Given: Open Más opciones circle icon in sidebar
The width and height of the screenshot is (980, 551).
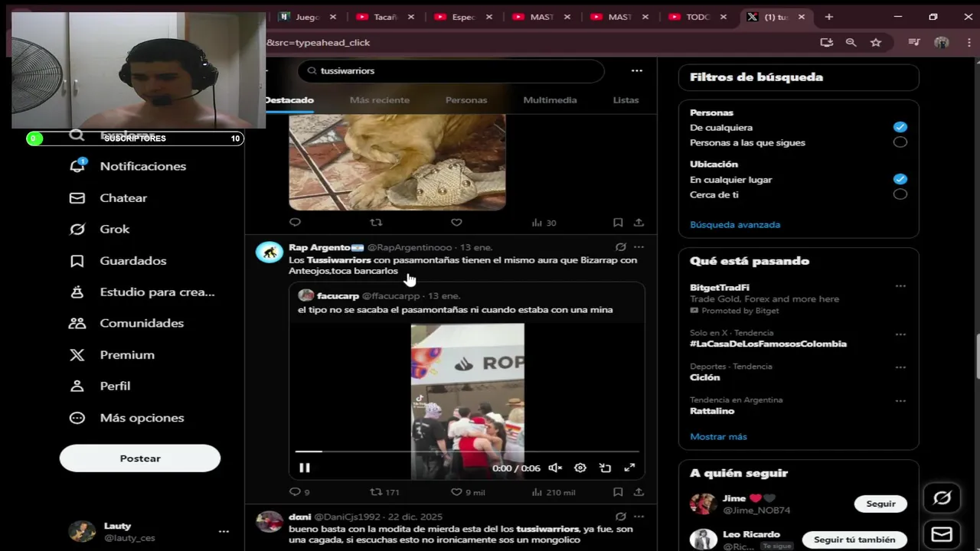Looking at the screenshot, I should [77, 418].
